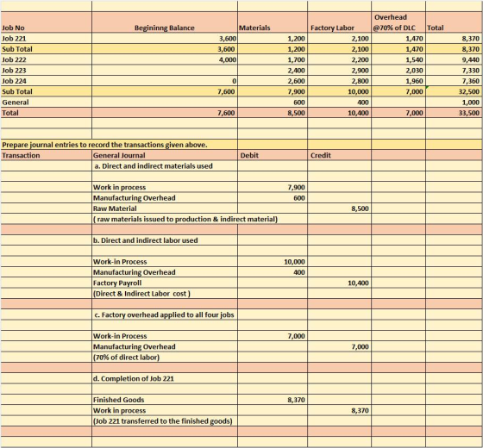Click the 'Work in process' debit 7,900
483x448 pixels.
(x=273, y=188)
